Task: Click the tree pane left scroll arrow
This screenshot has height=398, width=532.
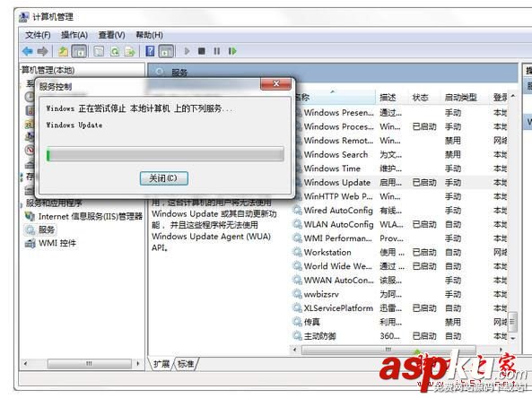Action: click(26, 363)
